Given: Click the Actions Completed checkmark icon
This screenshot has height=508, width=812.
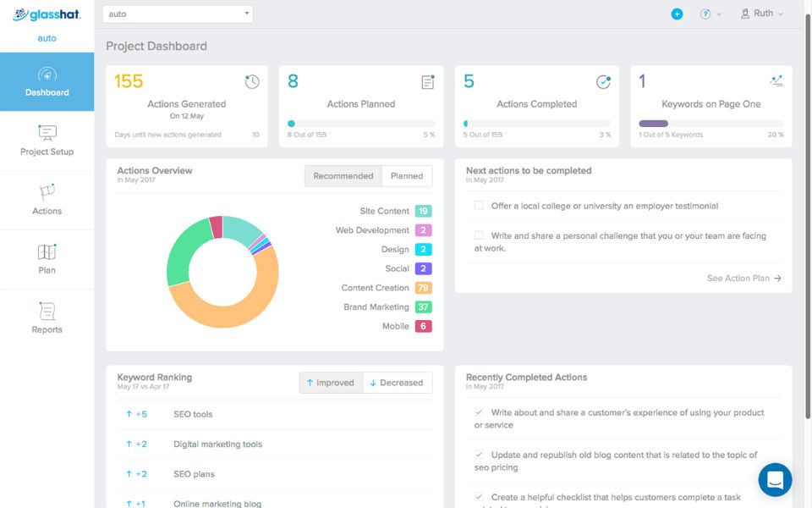Looking at the screenshot, I should 603,82.
